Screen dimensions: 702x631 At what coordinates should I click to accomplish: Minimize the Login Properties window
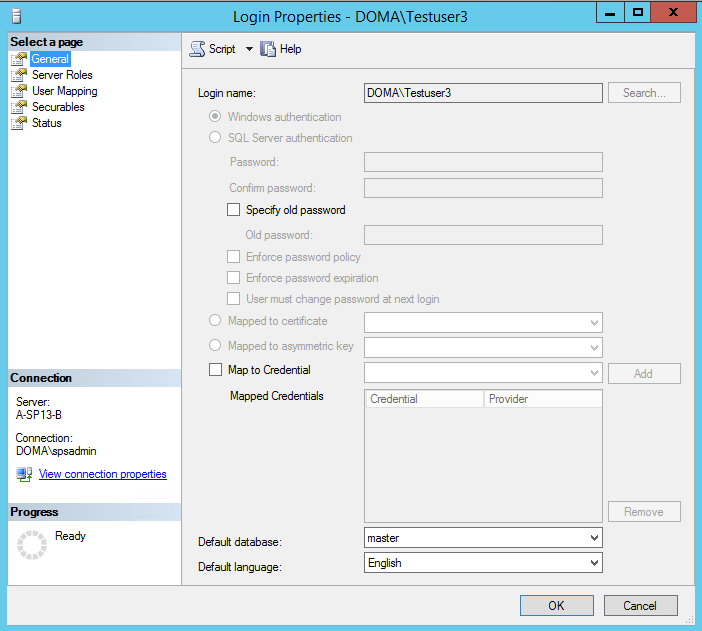point(610,13)
